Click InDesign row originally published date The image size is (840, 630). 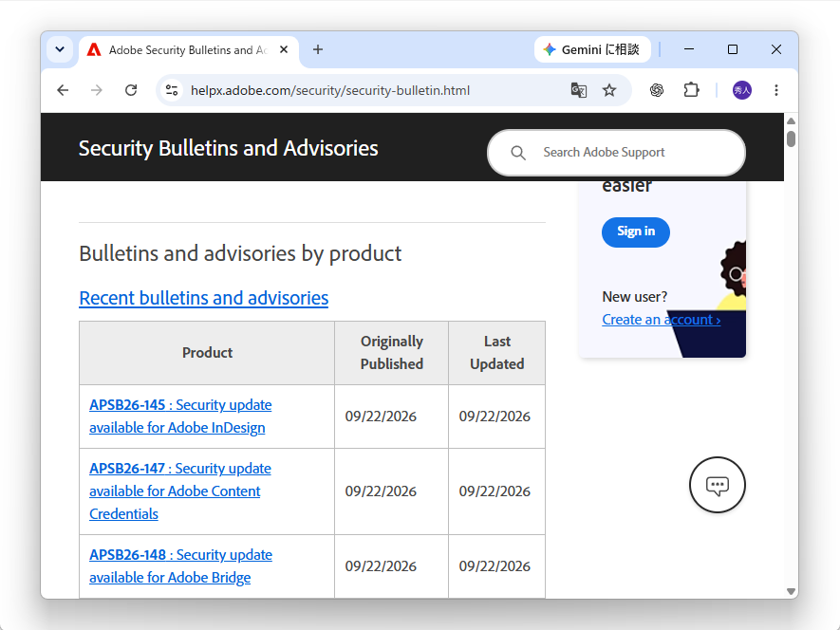pyautogui.click(x=381, y=417)
